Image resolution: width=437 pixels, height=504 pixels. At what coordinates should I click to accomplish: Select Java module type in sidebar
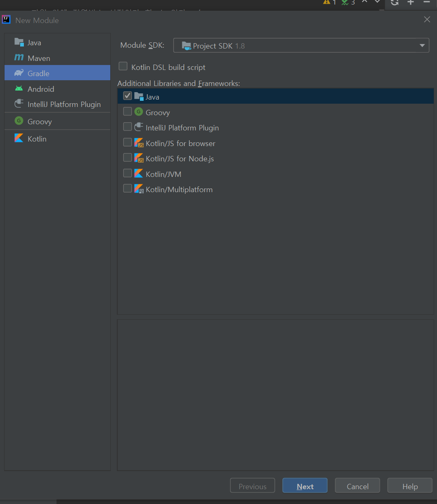(x=57, y=42)
